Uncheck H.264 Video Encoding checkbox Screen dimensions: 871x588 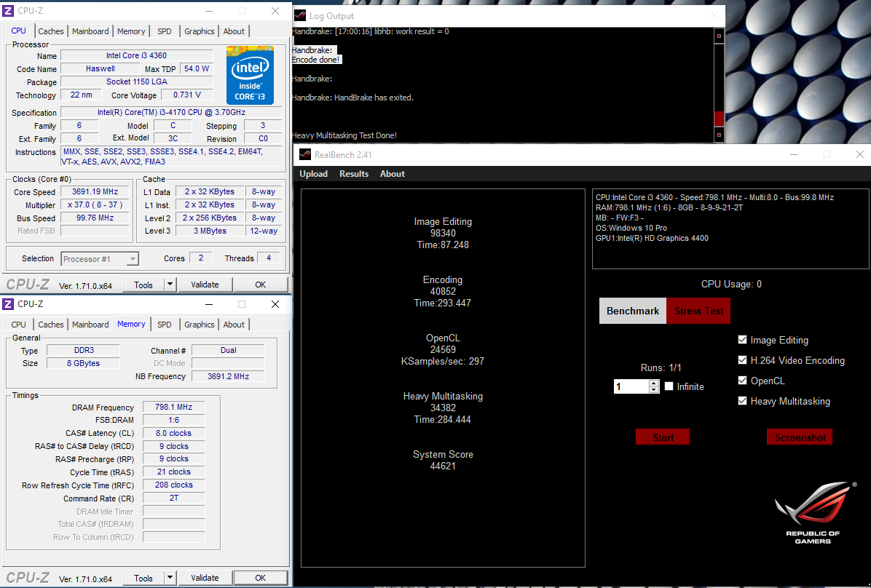point(742,360)
